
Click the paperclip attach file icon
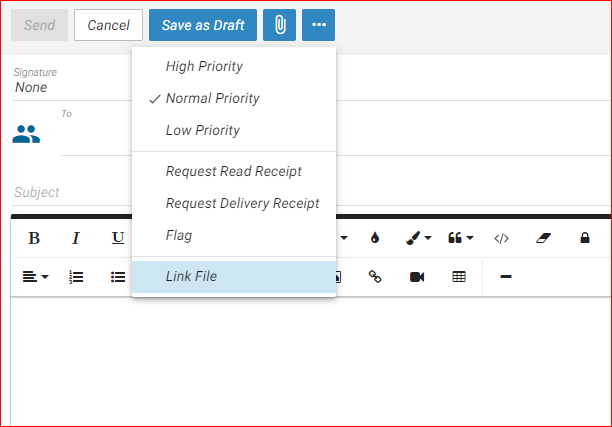[x=279, y=25]
